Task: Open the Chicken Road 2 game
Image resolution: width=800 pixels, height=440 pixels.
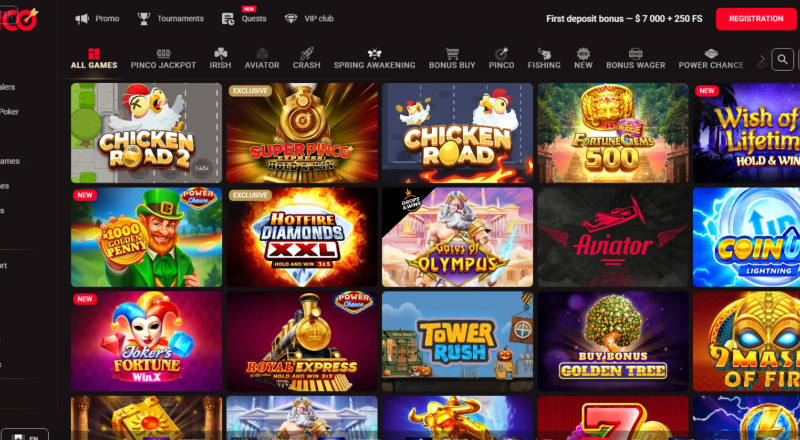Action: click(146, 133)
